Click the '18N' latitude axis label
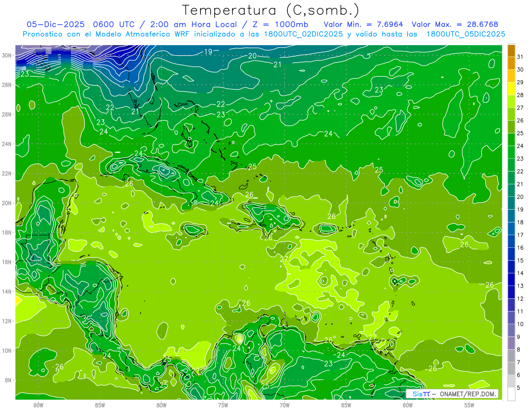 coord(7,232)
